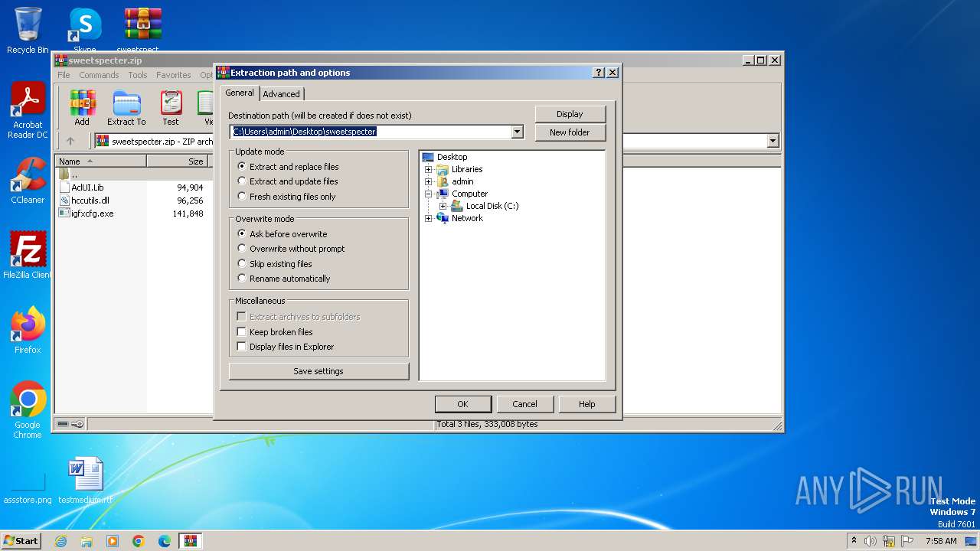This screenshot has height=551, width=980.
Task: Click the OK button
Action: [462, 404]
